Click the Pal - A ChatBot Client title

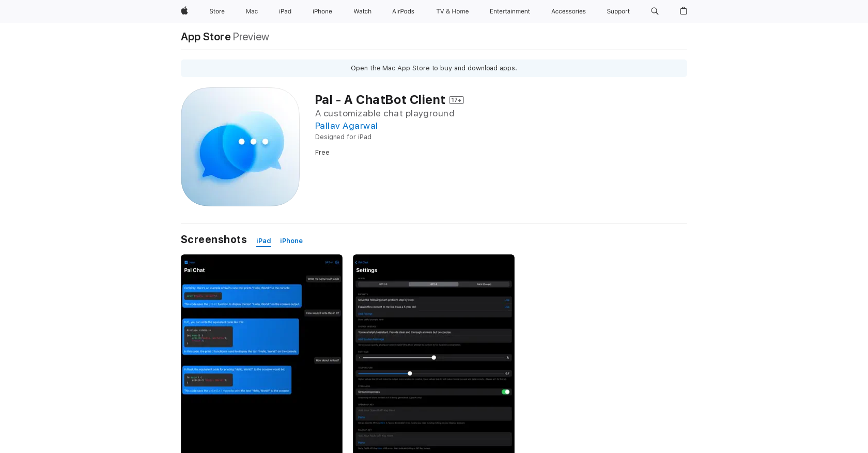pyautogui.click(x=380, y=100)
